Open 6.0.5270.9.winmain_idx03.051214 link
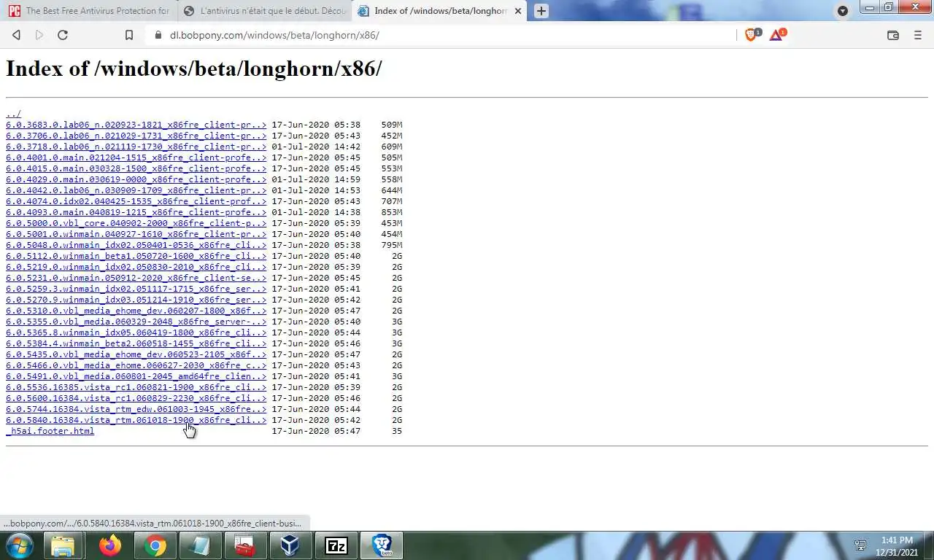Image resolution: width=934 pixels, height=560 pixels. (x=136, y=300)
